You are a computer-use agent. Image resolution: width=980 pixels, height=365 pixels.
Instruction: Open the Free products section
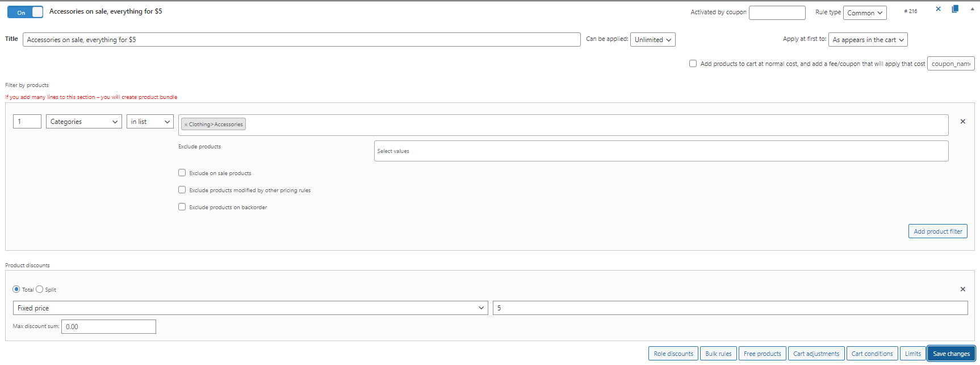pos(763,354)
